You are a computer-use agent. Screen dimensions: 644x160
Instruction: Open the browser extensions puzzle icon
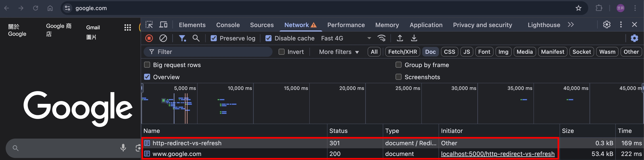599,8
